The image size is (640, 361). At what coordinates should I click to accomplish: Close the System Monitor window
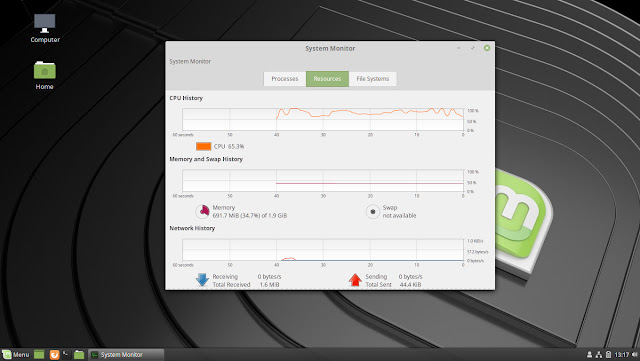(x=487, y=48)
